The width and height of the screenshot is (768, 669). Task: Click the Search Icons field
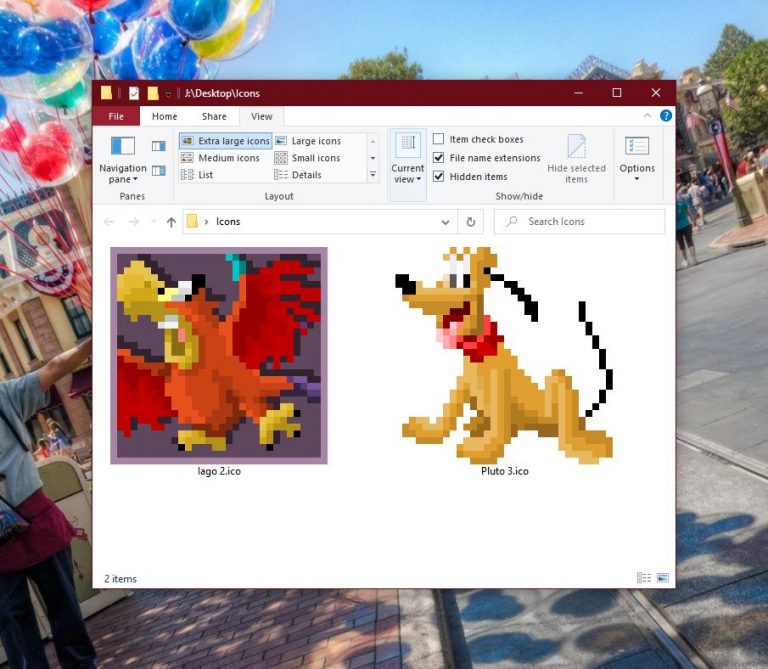(x=579, y=221)
